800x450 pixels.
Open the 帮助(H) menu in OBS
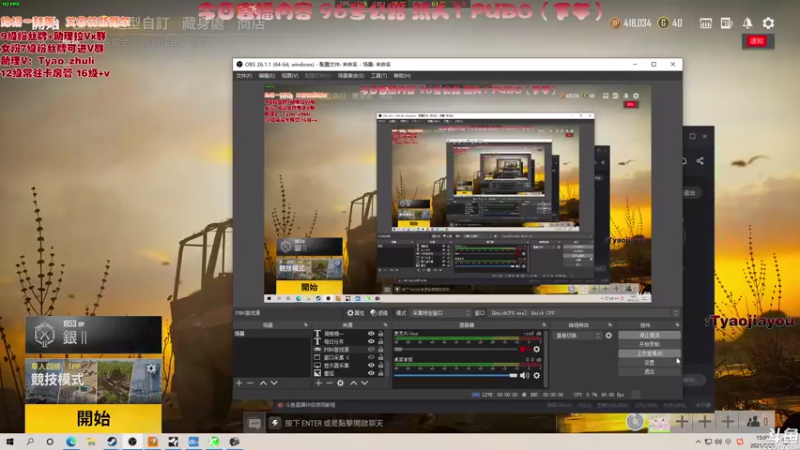click(402, 76)
